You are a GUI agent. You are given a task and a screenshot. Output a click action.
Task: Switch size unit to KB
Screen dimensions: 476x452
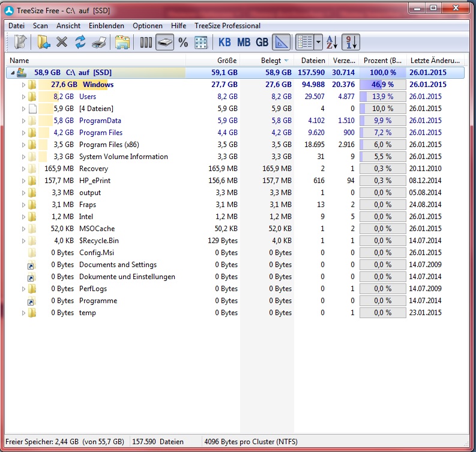click(x=224, y=42)
